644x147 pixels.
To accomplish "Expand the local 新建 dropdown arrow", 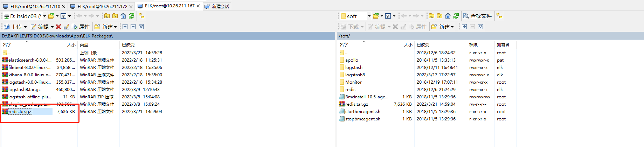I will tap(115, 27).
